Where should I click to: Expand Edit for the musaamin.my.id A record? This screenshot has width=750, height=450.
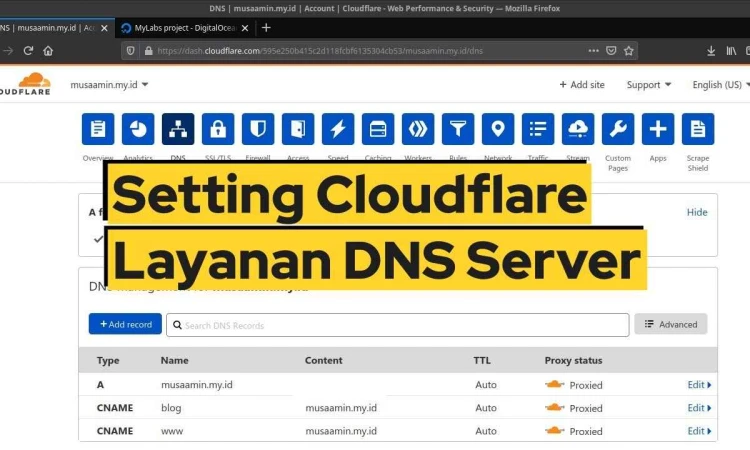coord(699,384)
